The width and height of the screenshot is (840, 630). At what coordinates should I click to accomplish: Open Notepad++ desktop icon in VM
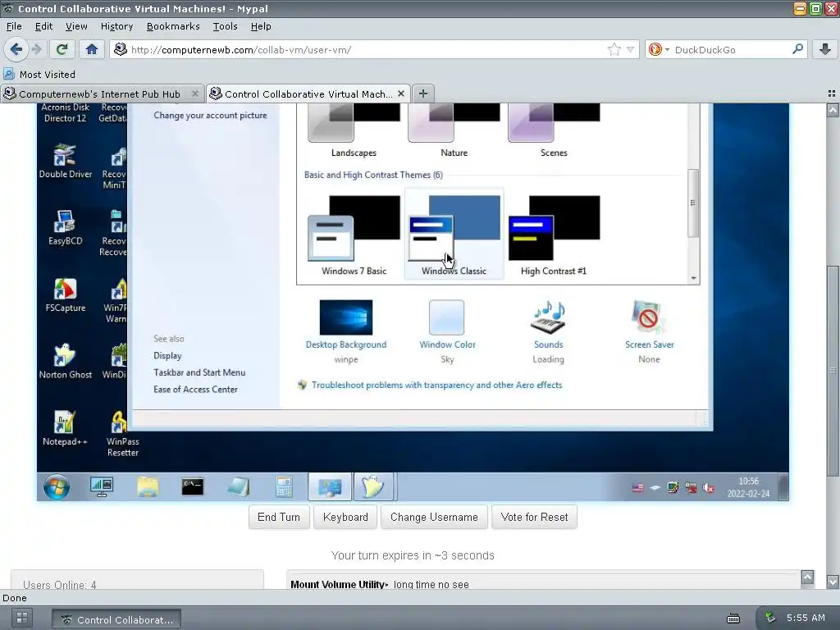[x=66, y=428]
